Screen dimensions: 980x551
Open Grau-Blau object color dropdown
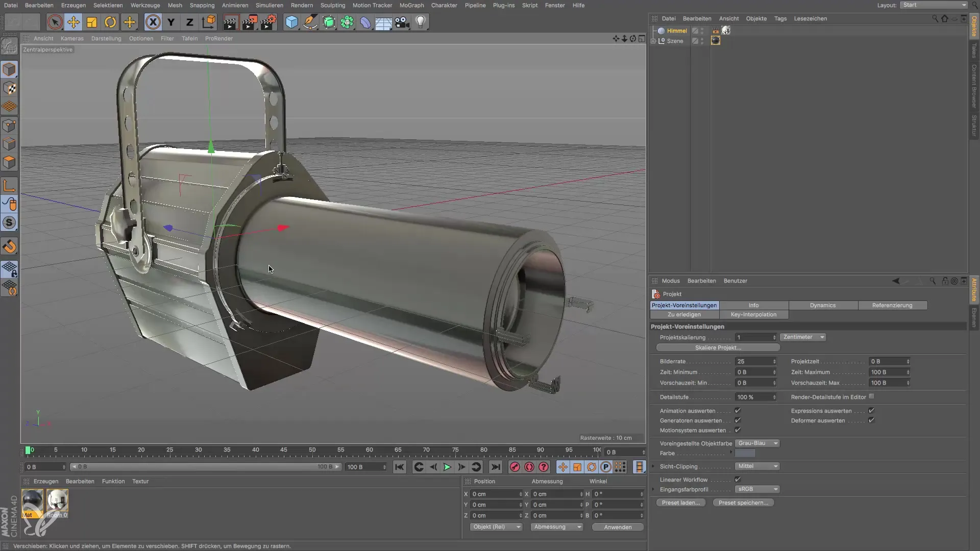coord(757,443)
